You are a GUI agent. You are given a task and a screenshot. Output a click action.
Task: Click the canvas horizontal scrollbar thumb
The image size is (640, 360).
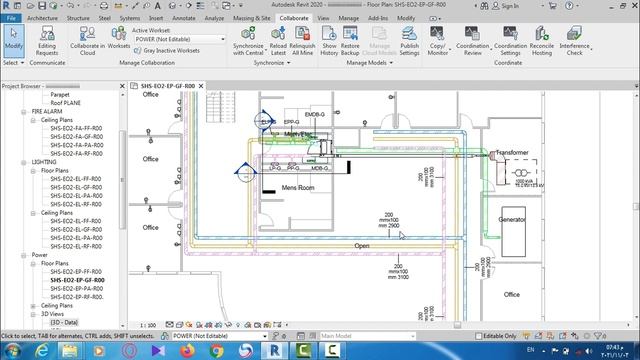point(457,325)
